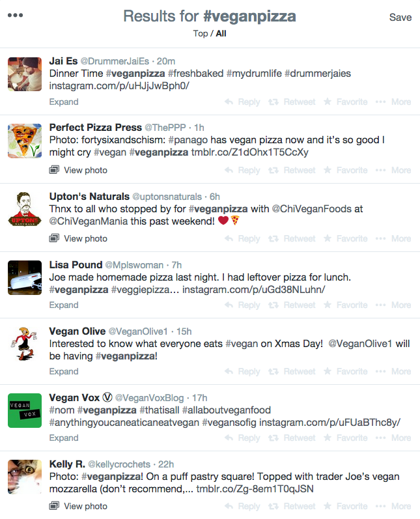Expand the Lisa Pound tweet

(64, 305)
